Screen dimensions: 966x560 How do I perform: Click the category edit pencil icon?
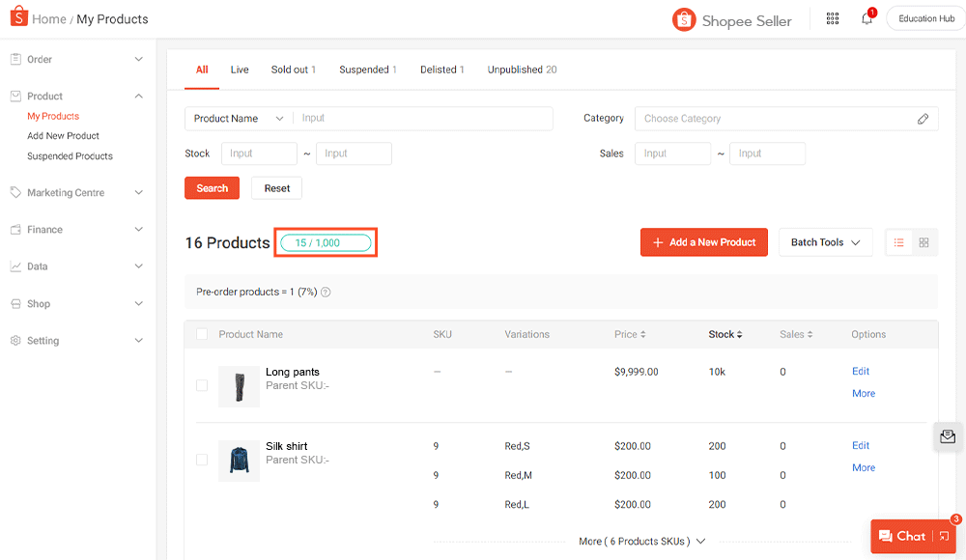(x=923, y=119)
